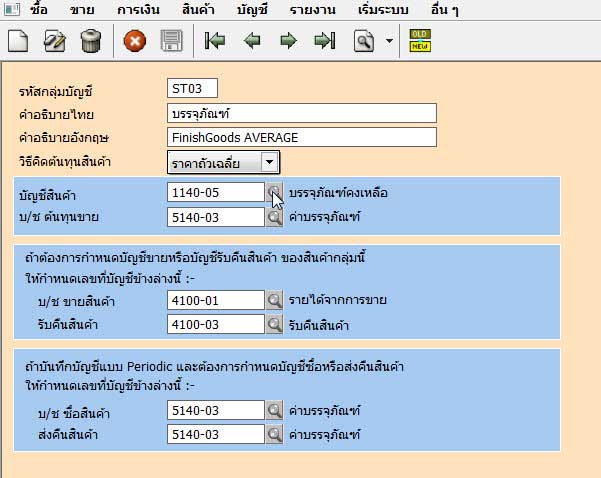Click the New record blank page icon
The width and height of the screenshot is (601, 478).
(x=18, y=41)
